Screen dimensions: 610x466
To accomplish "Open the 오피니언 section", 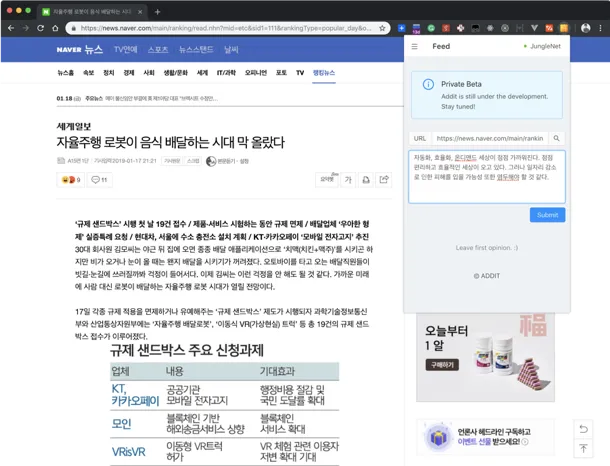I will [x=256, y=73].
